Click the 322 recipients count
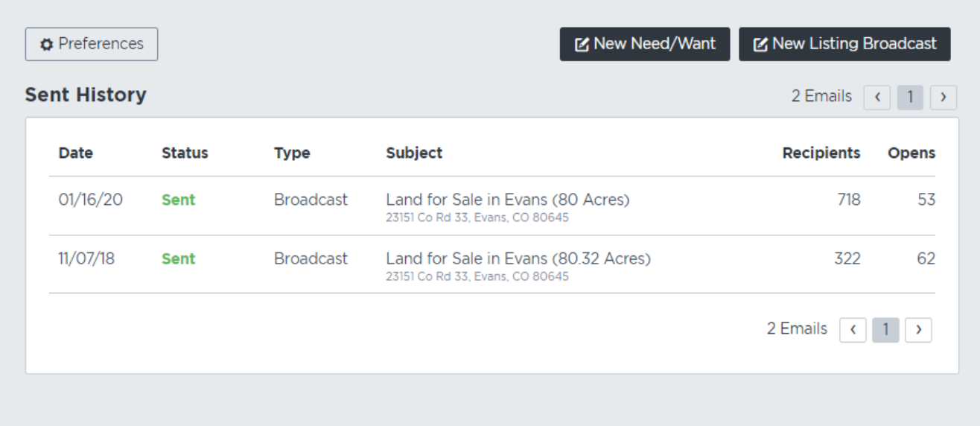This screenshot has height=426, width=980. [x=847, y=258]
